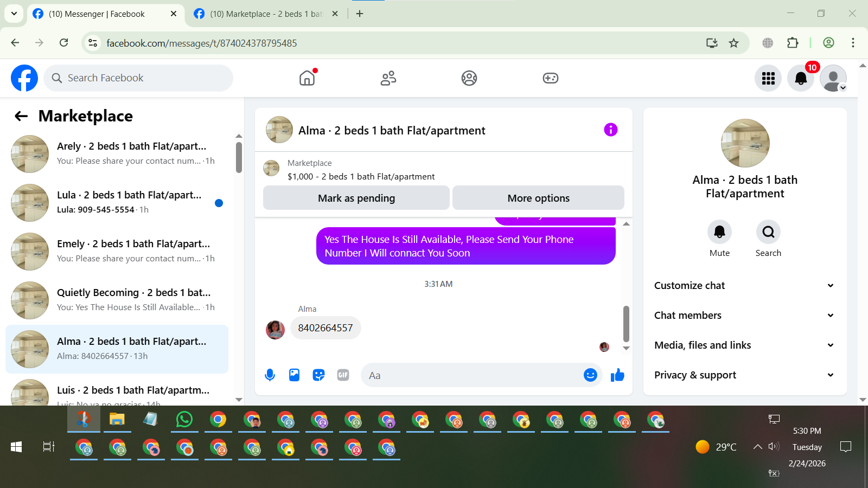868x488 pixels.
Task: Expand Privacy & support section
Action: [744, 375]
